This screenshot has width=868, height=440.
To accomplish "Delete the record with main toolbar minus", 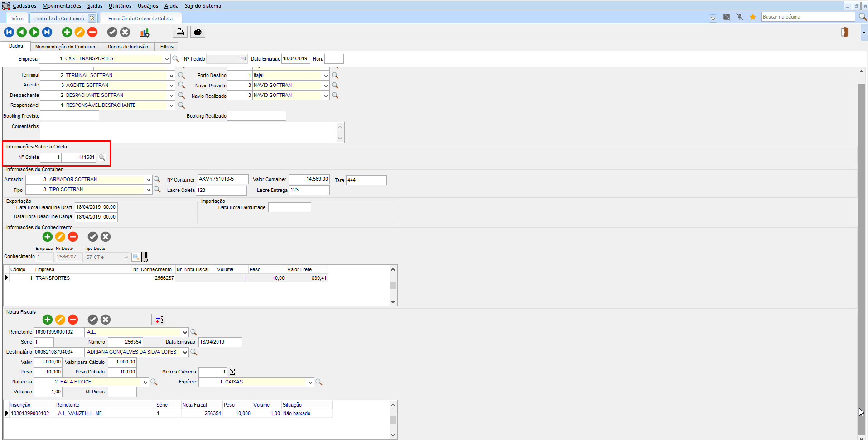I will [92, 32].
